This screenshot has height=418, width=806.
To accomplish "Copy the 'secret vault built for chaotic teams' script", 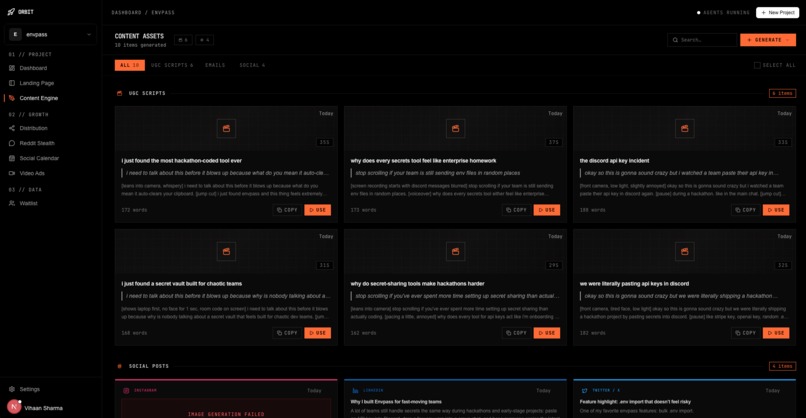I will coord(287,333).
